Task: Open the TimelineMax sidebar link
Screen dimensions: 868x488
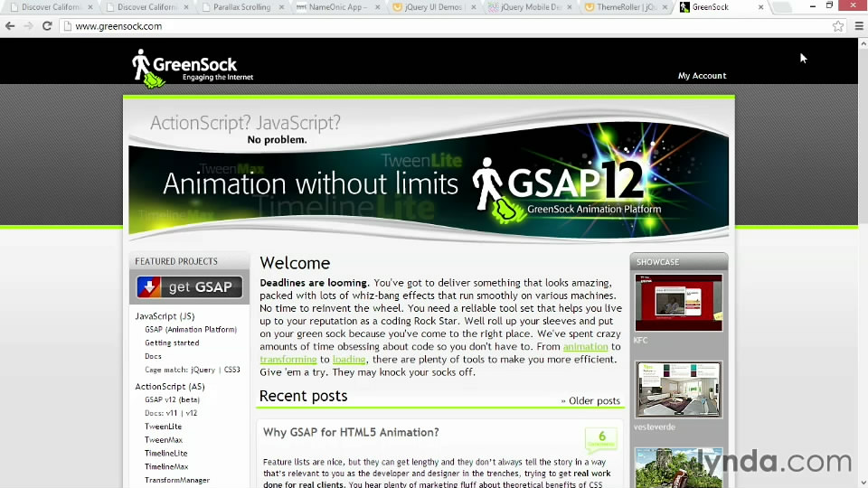Action: [166, 466]
